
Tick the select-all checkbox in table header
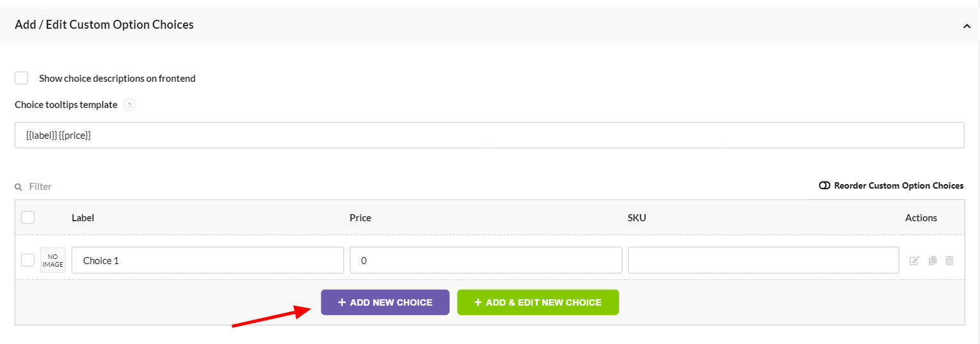coord(28,217)
